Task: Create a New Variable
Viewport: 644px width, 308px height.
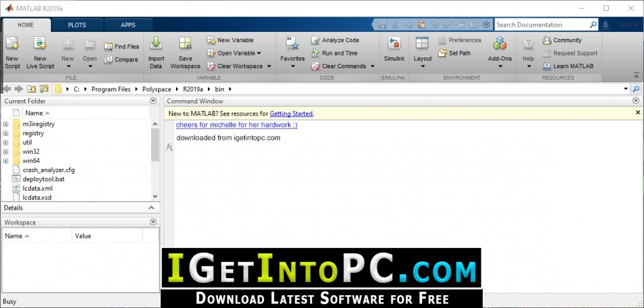Action: 230,40
